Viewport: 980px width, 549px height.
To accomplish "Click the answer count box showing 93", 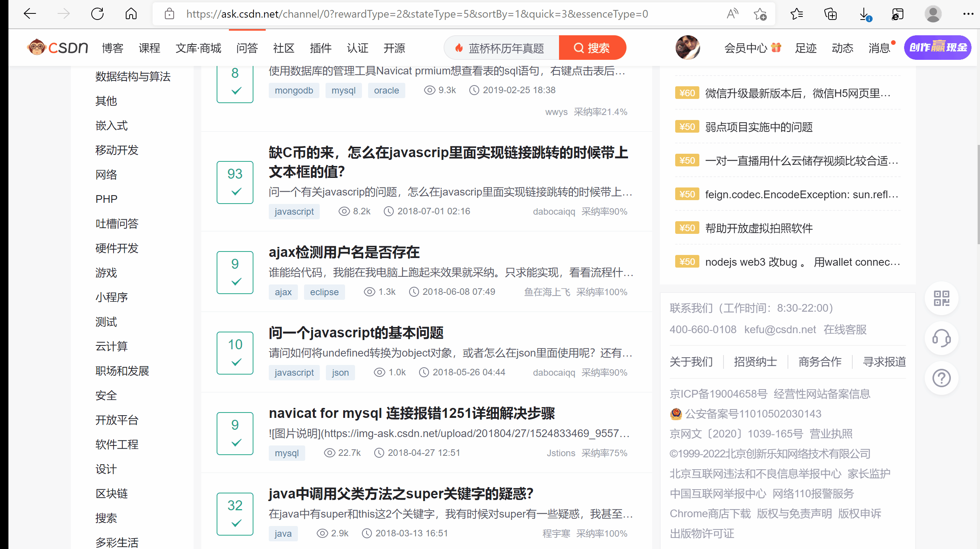I will tap(235, 182).
